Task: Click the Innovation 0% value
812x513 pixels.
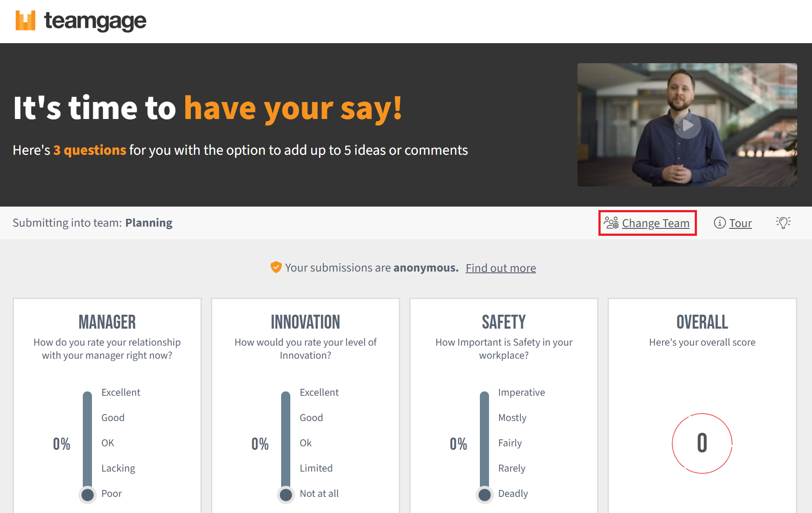Action: pos(260,444)
